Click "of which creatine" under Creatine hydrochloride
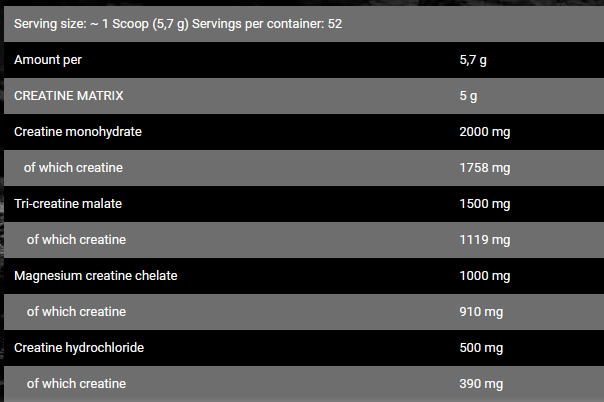Screen dimensions: 604x402 (76, 384)
